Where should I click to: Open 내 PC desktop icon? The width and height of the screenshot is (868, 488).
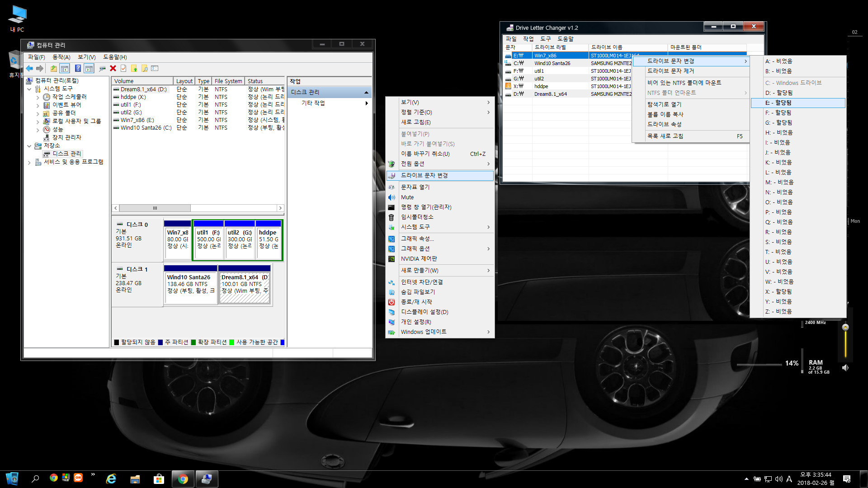pyautogui.click(x=17, y=19)
